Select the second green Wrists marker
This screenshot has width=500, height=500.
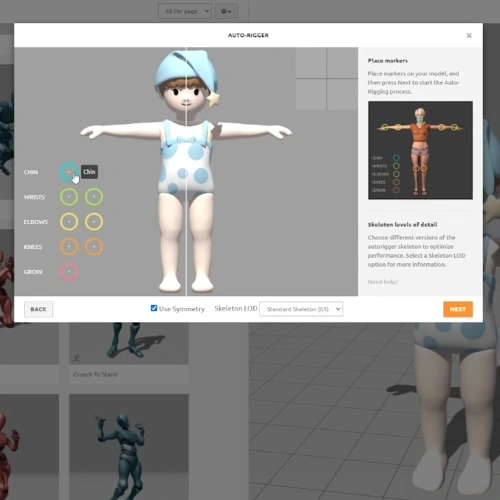click(x=94, y=197)
